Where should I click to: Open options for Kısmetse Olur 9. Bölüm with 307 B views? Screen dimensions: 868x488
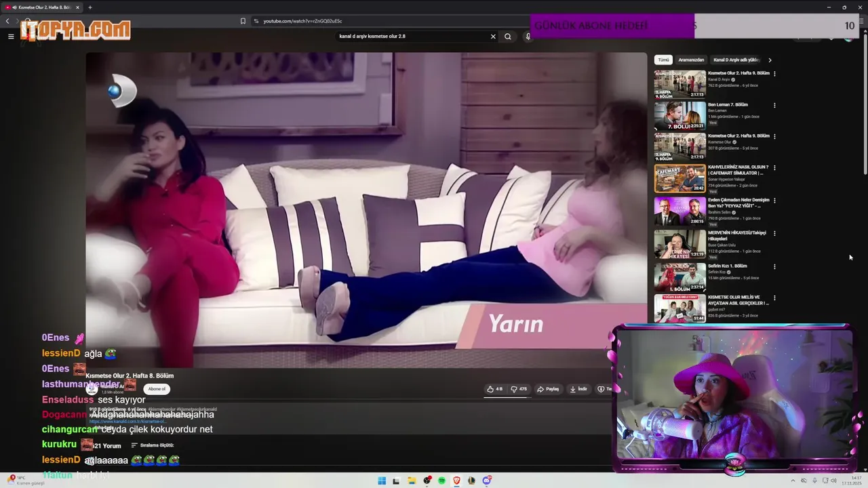click(774, 136)
